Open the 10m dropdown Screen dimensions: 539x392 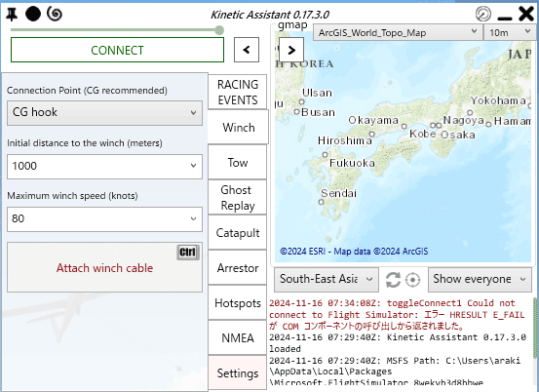point(510,33)
